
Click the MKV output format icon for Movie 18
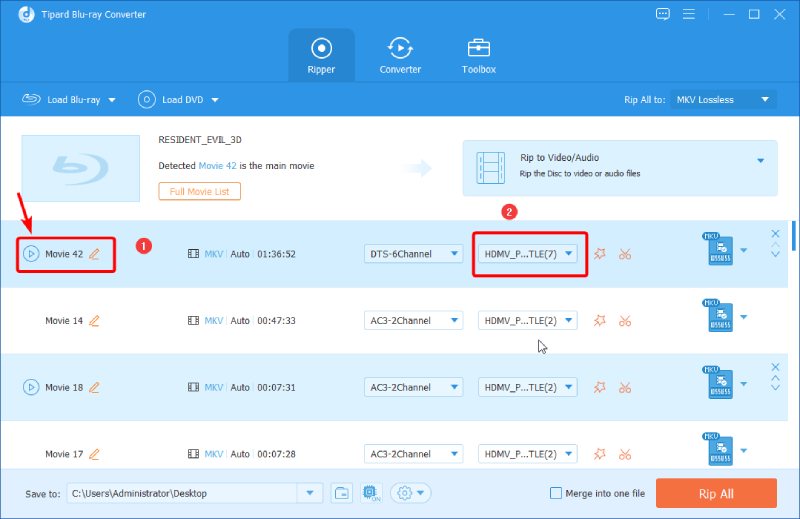[719, 382]
